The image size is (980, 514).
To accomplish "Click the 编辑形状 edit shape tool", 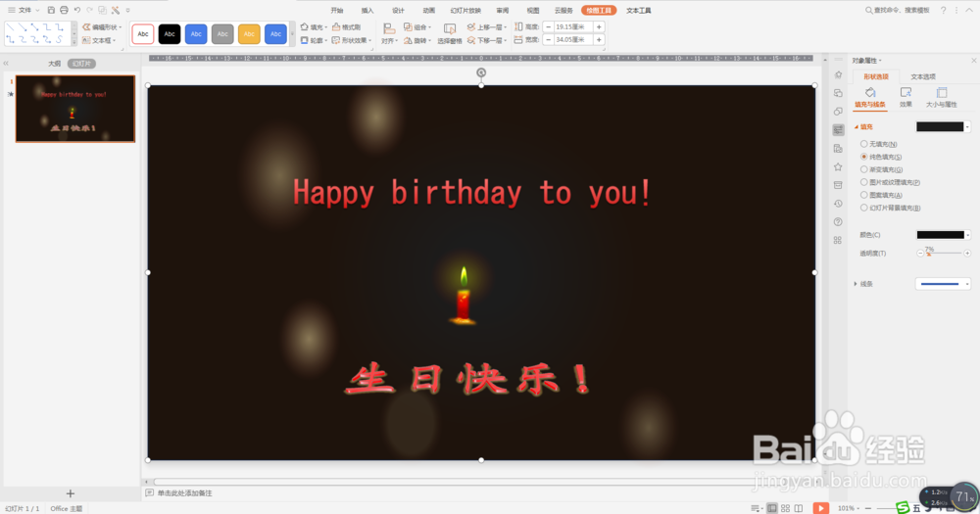I will pos(102,26).
